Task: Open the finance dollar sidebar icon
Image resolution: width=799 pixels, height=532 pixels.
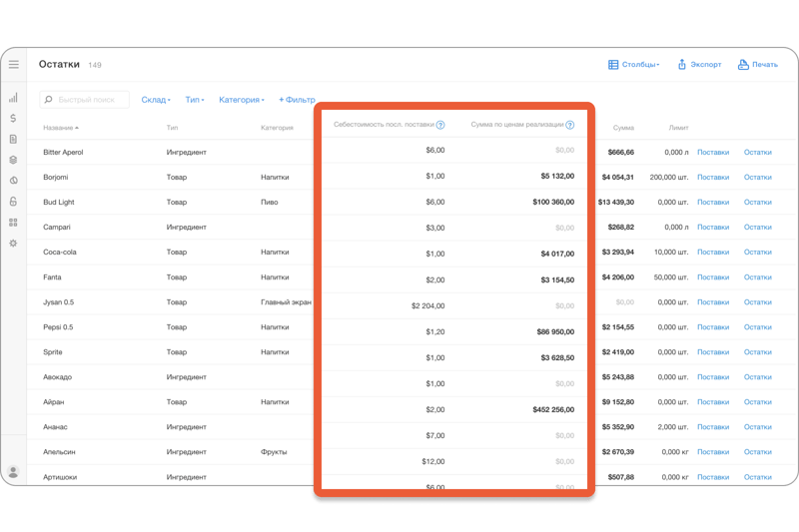Action: [x=13, y=118]
